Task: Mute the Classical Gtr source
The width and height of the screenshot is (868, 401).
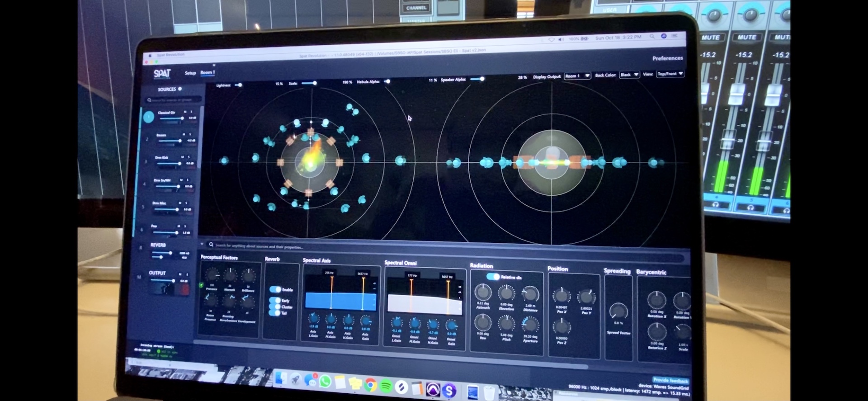Action: click(185, 112)
